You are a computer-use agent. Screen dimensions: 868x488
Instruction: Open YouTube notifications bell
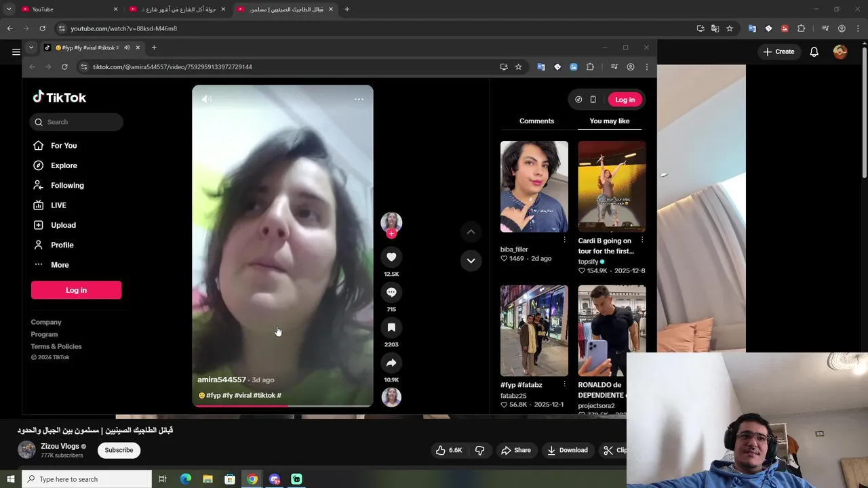pyautogui.click(x=814, y=52)
